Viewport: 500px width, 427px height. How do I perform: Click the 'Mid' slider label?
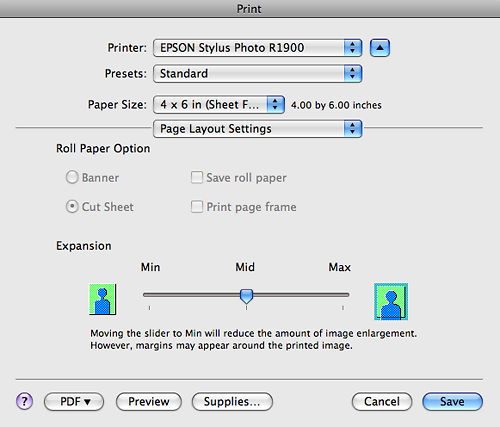pos(245,267)
